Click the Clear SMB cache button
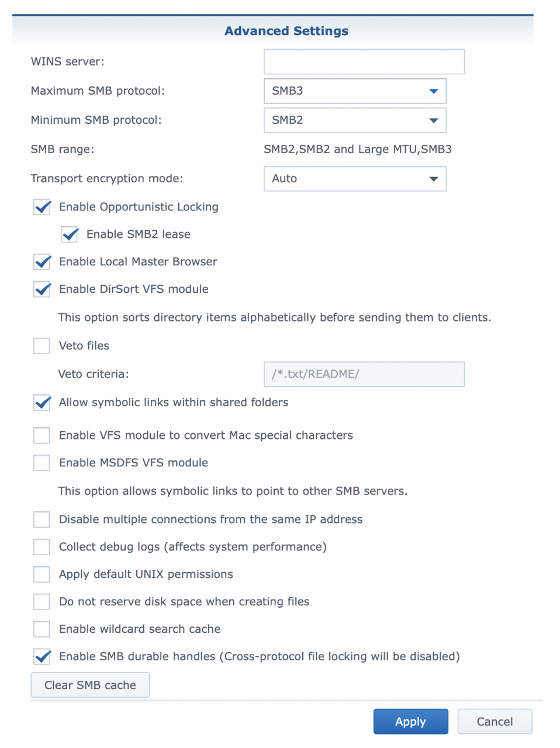 [90, 684]
